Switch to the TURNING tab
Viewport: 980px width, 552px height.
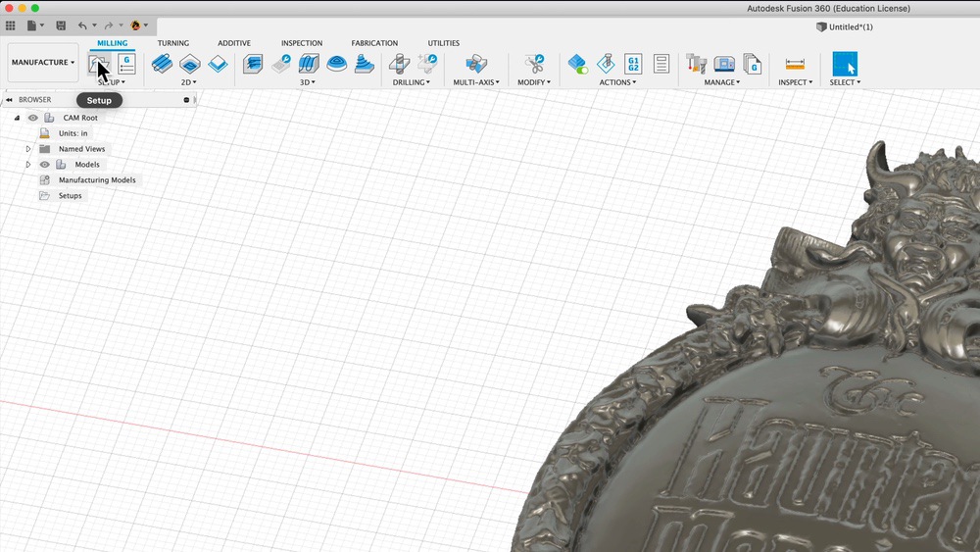coord(173,43)
